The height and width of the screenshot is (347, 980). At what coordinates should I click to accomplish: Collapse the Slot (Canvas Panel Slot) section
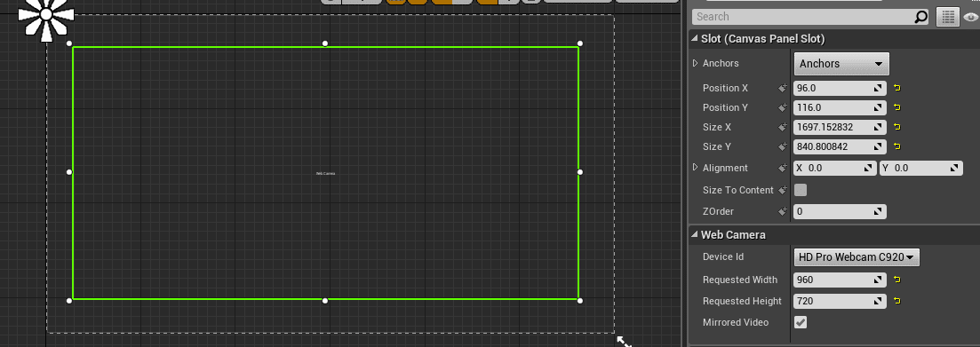pyautogui.click(x=695, y=39)
